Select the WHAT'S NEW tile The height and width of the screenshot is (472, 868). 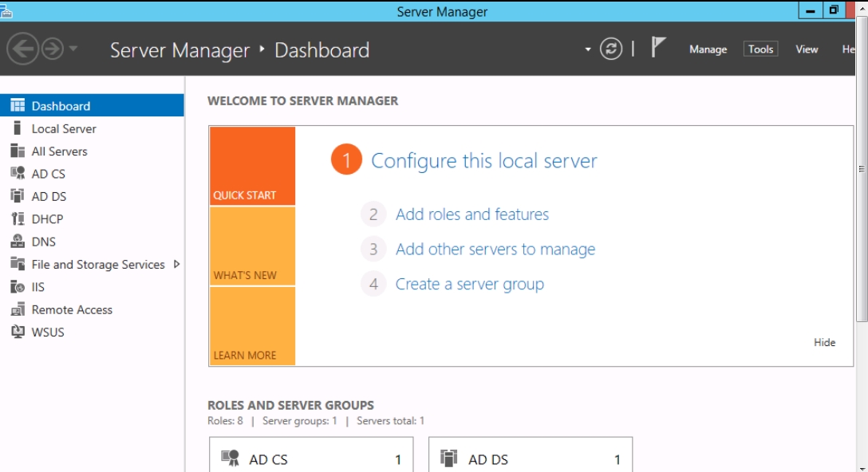pos(252,246)
